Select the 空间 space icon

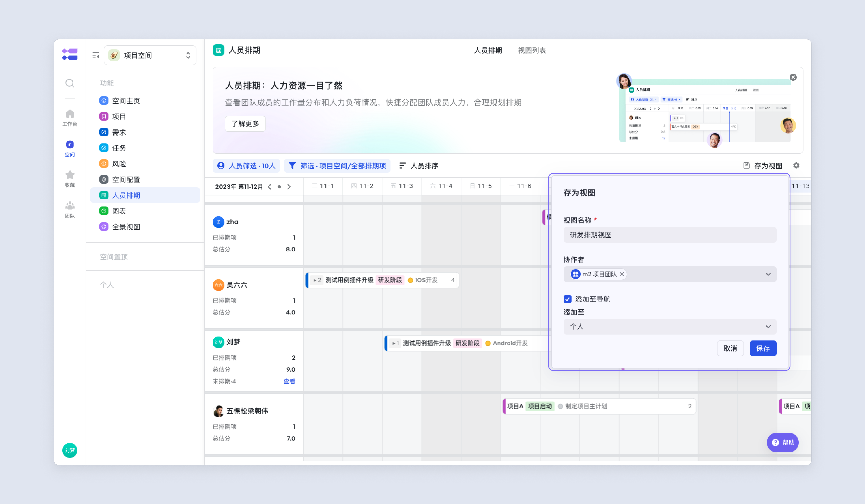[x=70, y=148]
